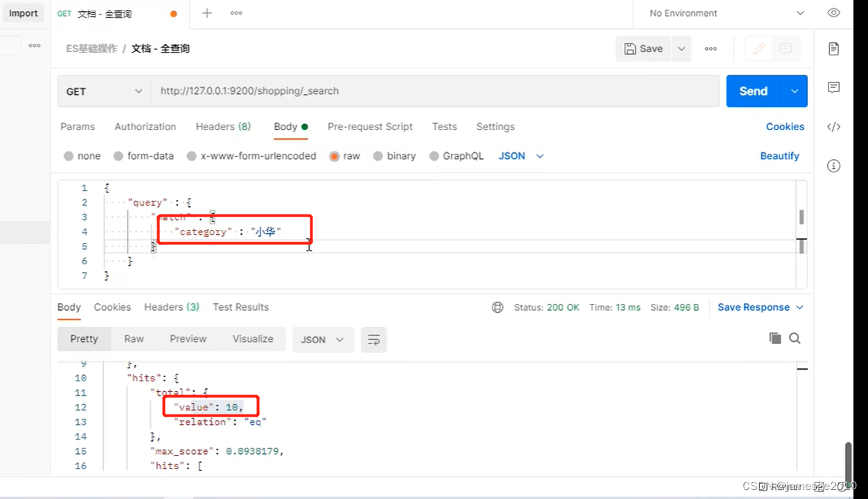Select the form-data radio button
This screenshot has height=499, width=868.
click(118, 156)
